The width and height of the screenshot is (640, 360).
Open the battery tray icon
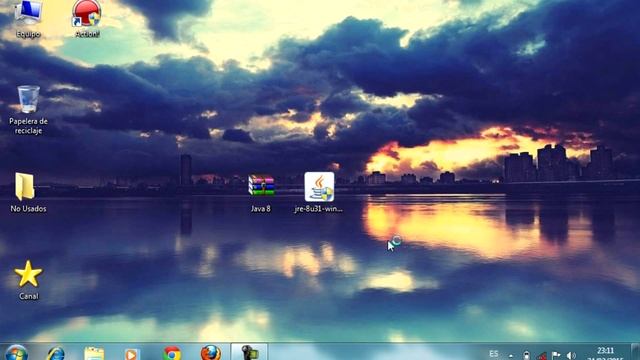[x=527, y=356]
